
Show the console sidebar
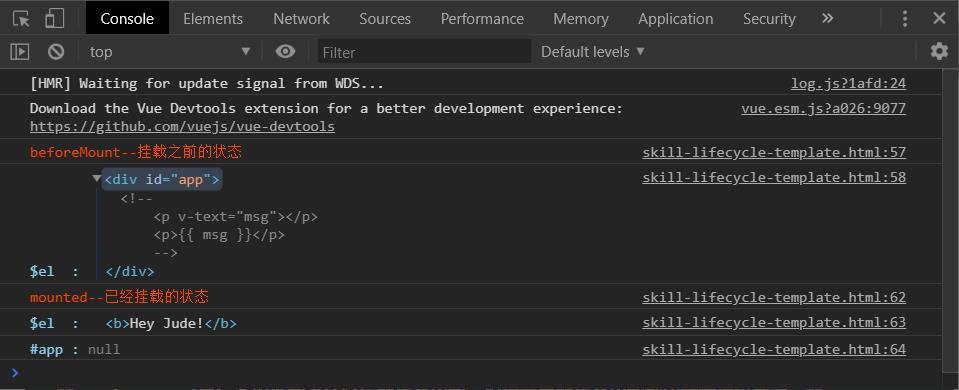[x=20, y=52]
